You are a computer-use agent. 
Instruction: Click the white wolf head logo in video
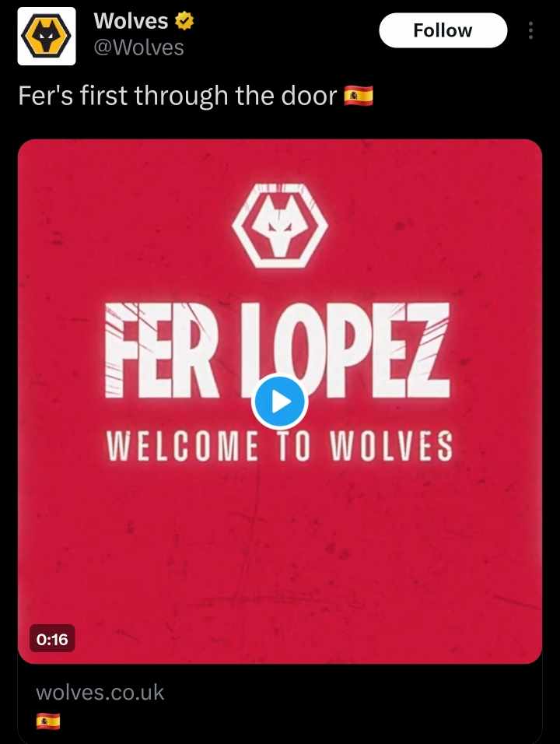pos(280,226)
